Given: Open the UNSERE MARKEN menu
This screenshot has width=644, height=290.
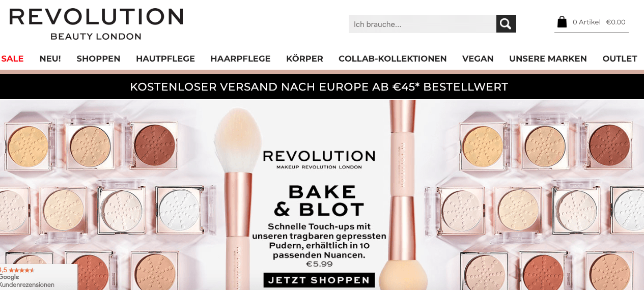Looking at the screenshot, I should coord(548,59).
